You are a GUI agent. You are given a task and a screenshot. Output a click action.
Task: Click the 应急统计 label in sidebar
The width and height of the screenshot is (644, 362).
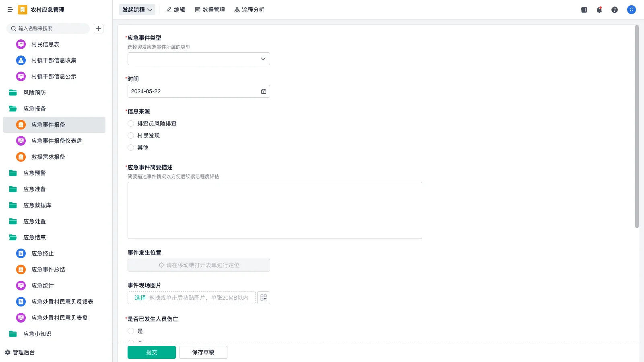click(43, 286)
